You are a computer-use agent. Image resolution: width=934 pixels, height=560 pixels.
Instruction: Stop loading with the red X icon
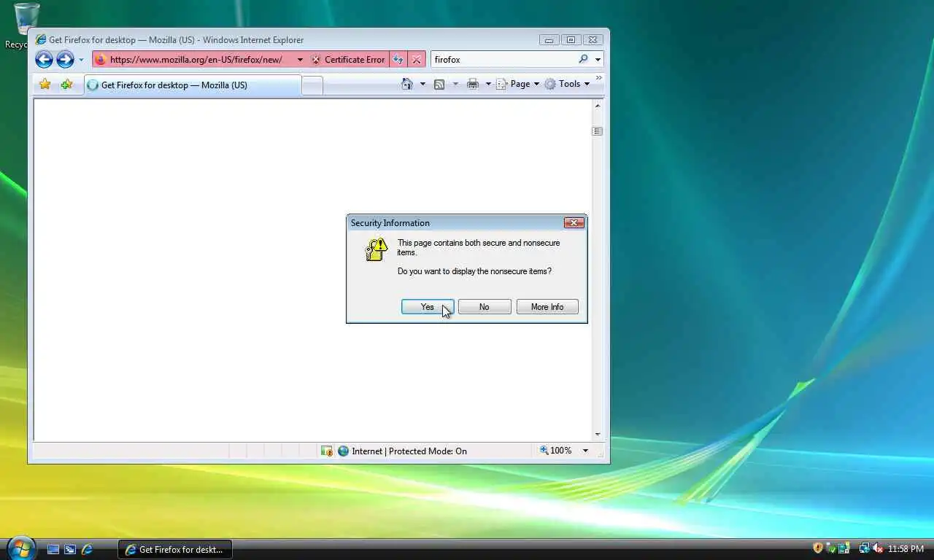coord(416,60)
